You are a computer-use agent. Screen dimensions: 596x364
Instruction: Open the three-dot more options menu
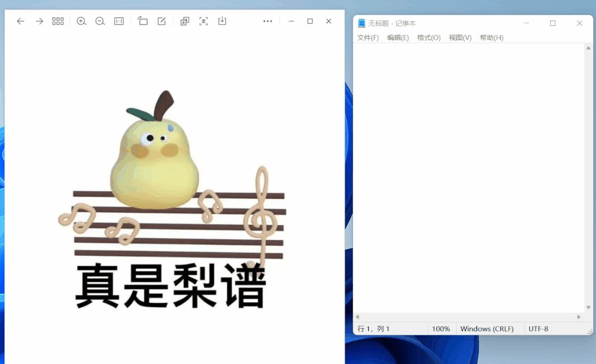coord(267,22)
